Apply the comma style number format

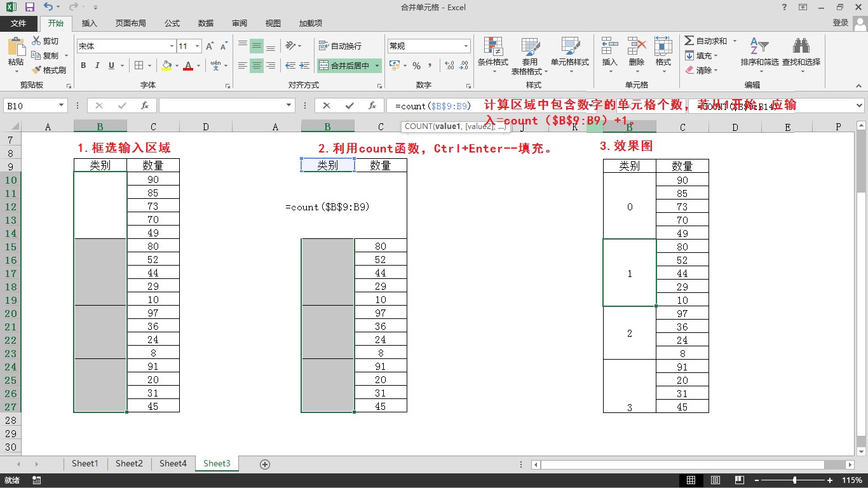430,65
